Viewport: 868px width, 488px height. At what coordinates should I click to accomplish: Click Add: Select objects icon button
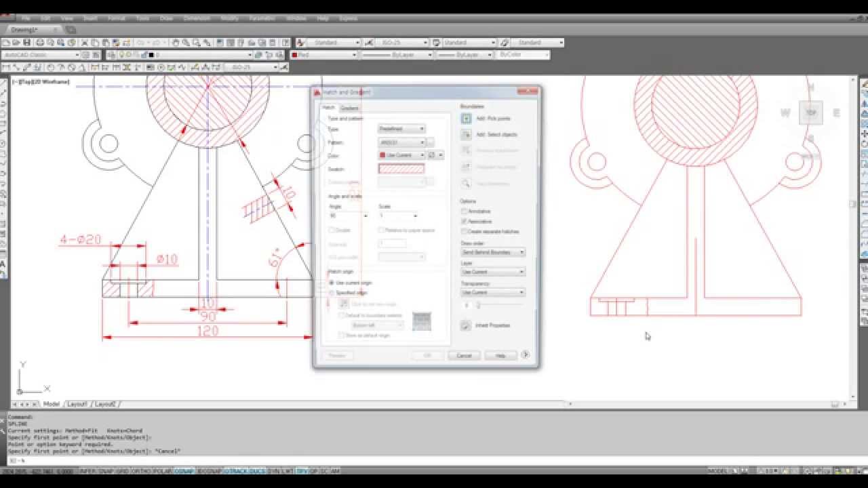pos(467,135)
